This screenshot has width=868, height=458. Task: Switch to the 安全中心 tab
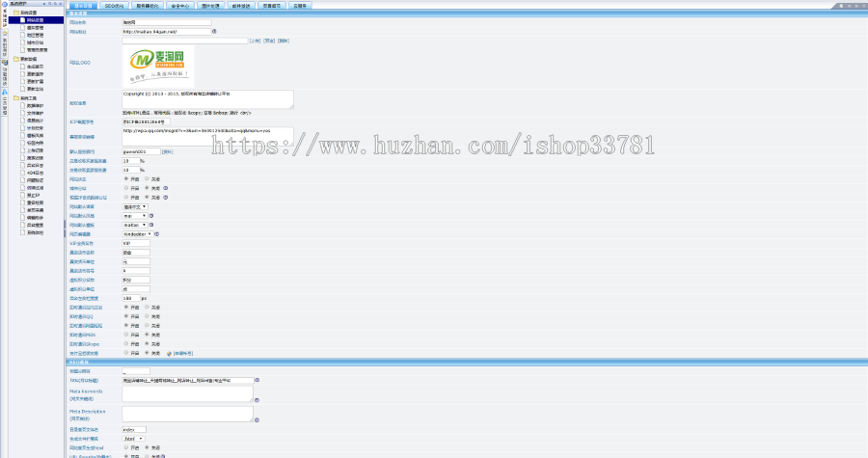coord(179,6)
